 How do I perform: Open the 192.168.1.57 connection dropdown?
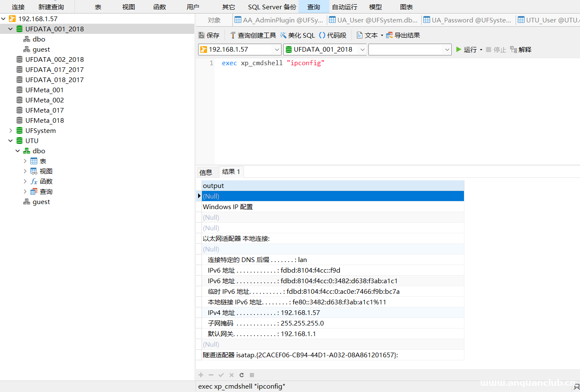coord(277,50)
